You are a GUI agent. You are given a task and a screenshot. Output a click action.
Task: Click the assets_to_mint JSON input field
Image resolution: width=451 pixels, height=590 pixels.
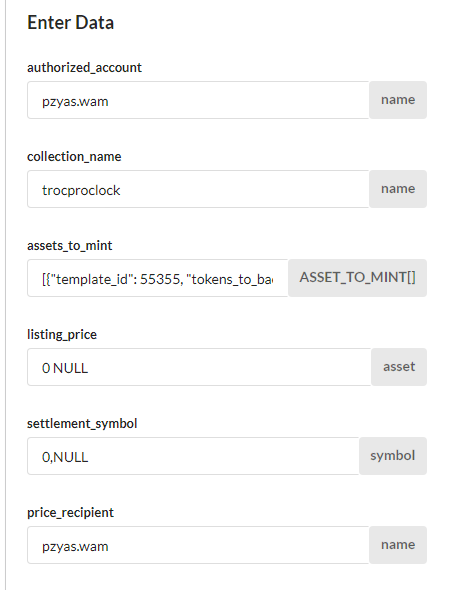tap(158, 278)
